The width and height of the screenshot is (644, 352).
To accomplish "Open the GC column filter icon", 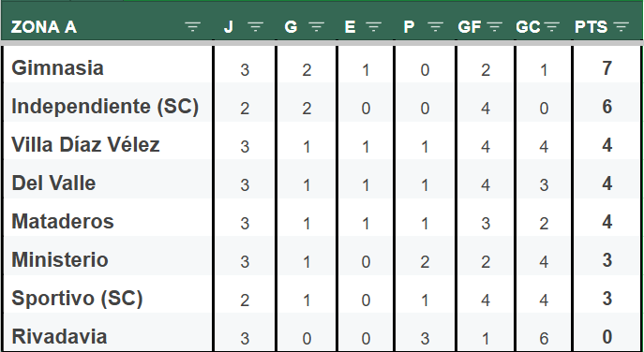I will [x=551, y=27].
